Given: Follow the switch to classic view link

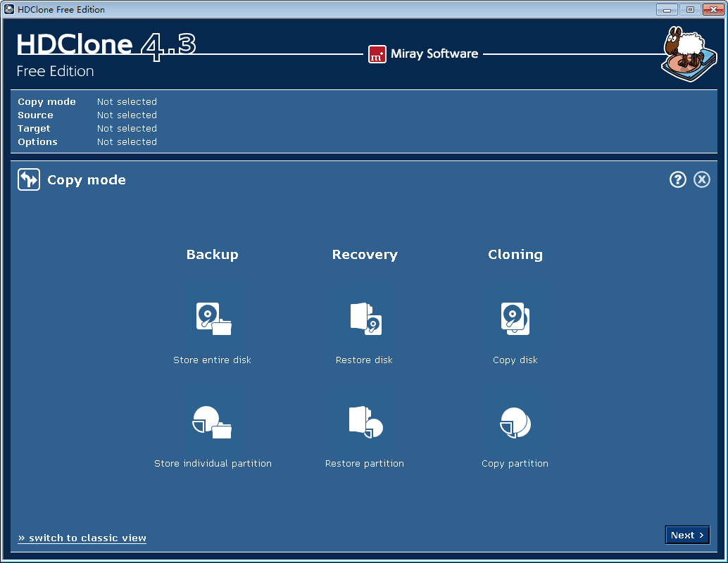Looking at the screenshot, I should (82, 538).
